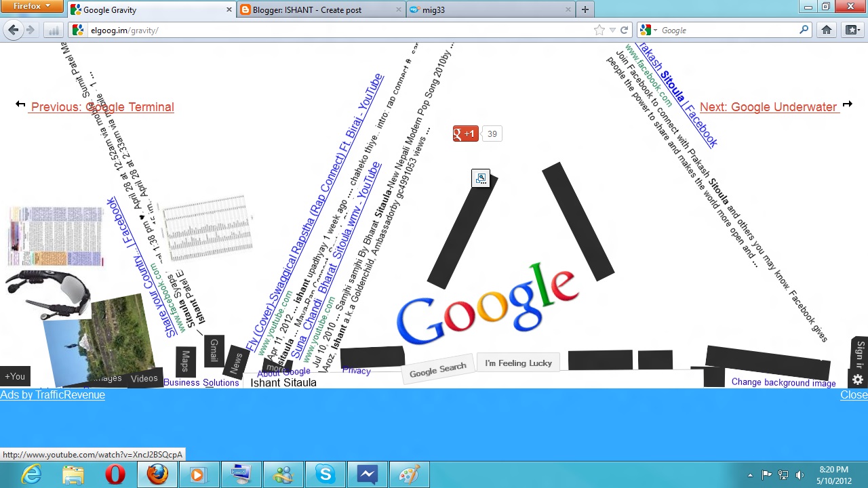
Task: Open Previous: Google Terminal link
Action: 102,107
